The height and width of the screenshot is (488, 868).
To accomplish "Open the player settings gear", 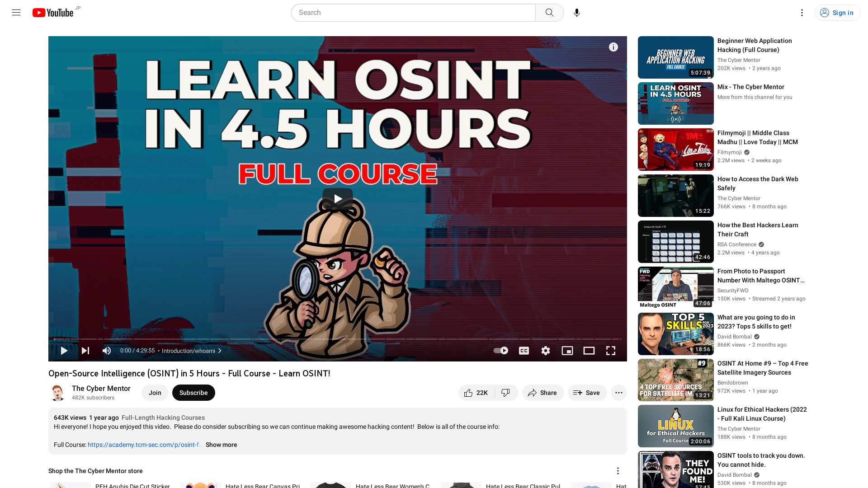I will coord(545,351).
